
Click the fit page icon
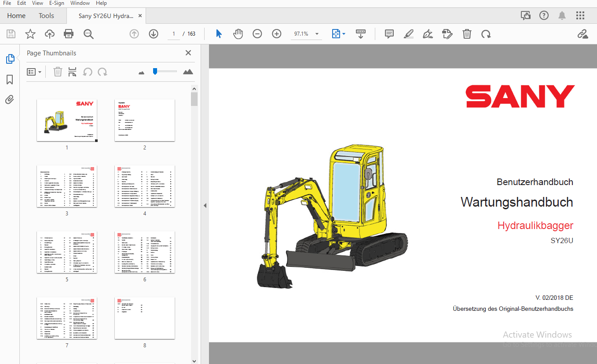(x=336, y=34)
